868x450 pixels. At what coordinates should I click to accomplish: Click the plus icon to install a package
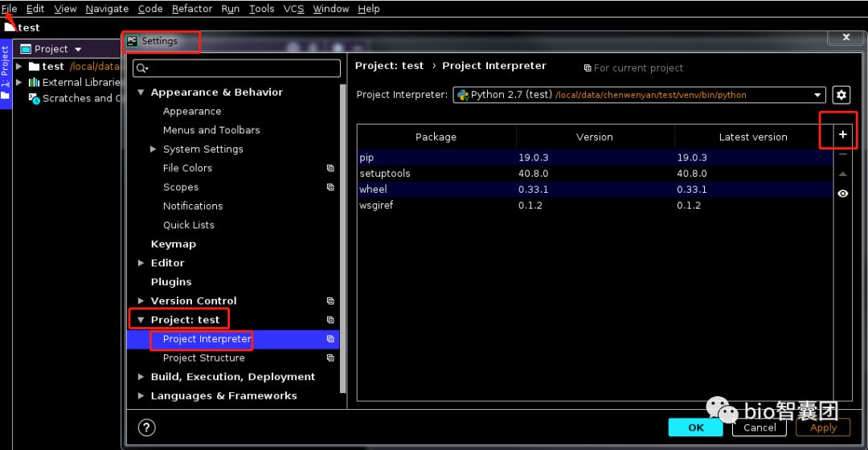(x=842, y=134)
